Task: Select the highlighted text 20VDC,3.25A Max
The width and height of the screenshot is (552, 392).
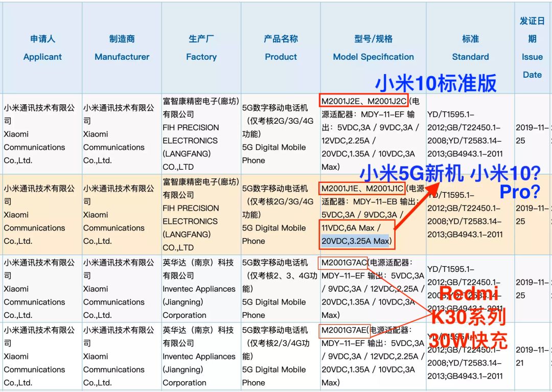Action: [x=355, y=241]
